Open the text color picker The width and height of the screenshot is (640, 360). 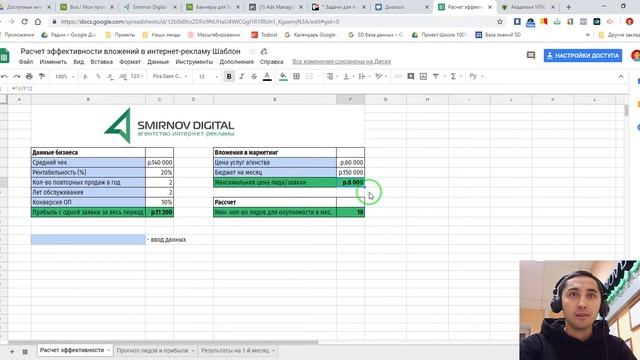tap(267, 76)
